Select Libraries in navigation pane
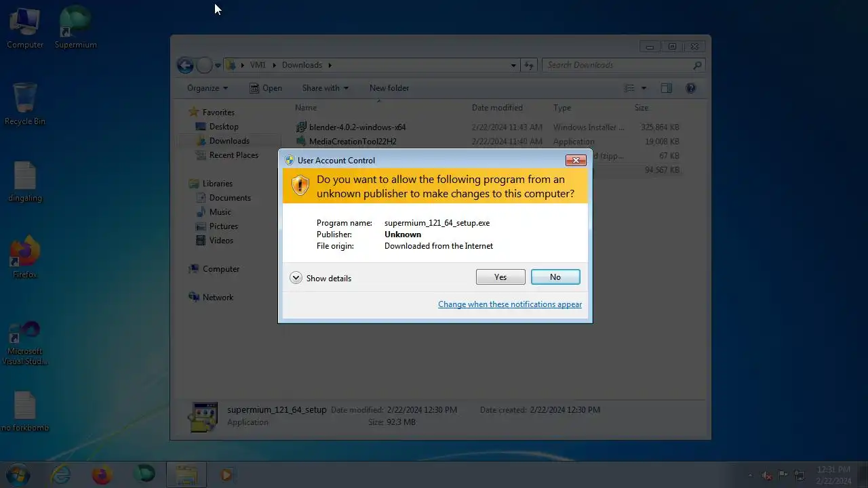The image size is (868, 488). [217, 184]
